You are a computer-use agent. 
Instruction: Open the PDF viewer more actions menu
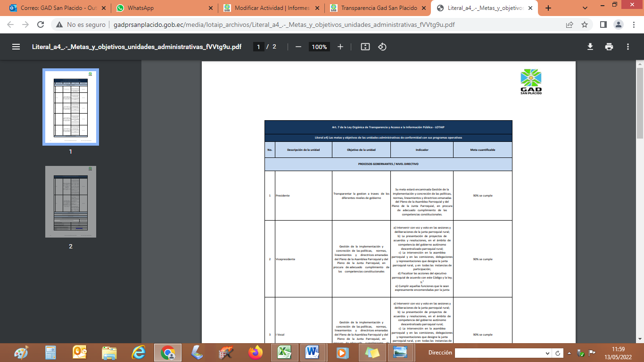(628, 47)
